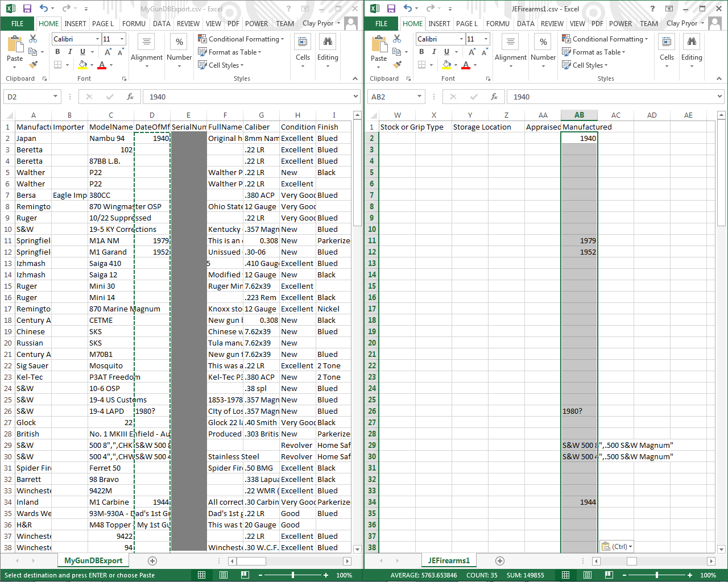Toggle Bold in the JEFirearms1 window

click(421, 52)
